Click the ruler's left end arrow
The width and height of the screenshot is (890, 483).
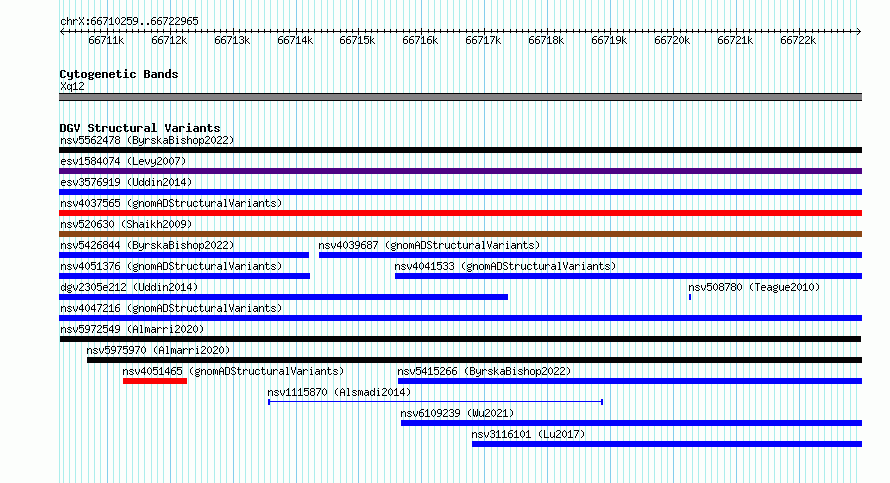[62, 32]
